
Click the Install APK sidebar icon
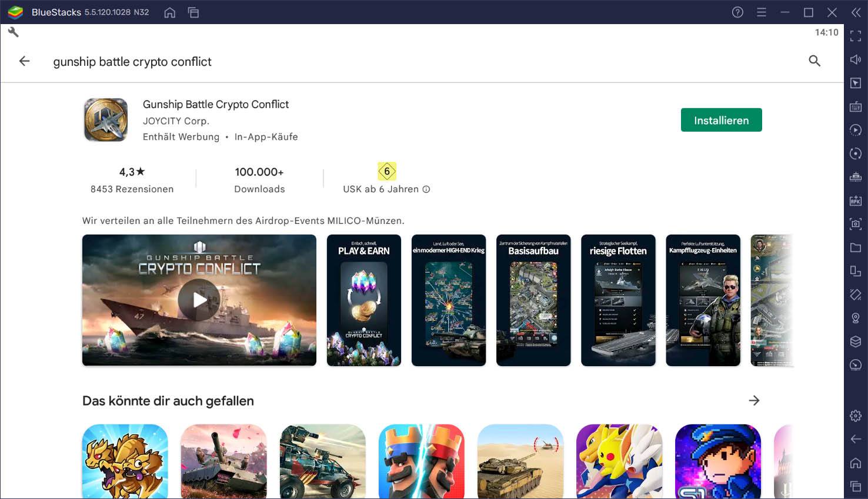click(856, 200)
